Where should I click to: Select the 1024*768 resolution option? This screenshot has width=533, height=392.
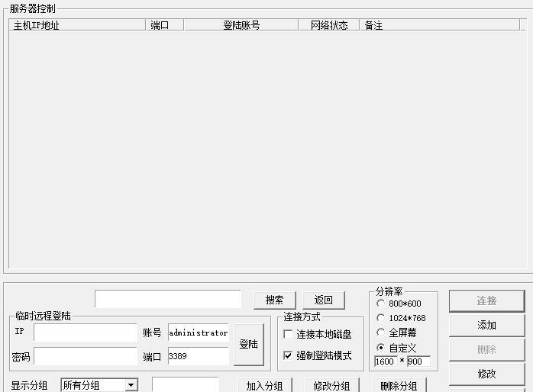381,318
